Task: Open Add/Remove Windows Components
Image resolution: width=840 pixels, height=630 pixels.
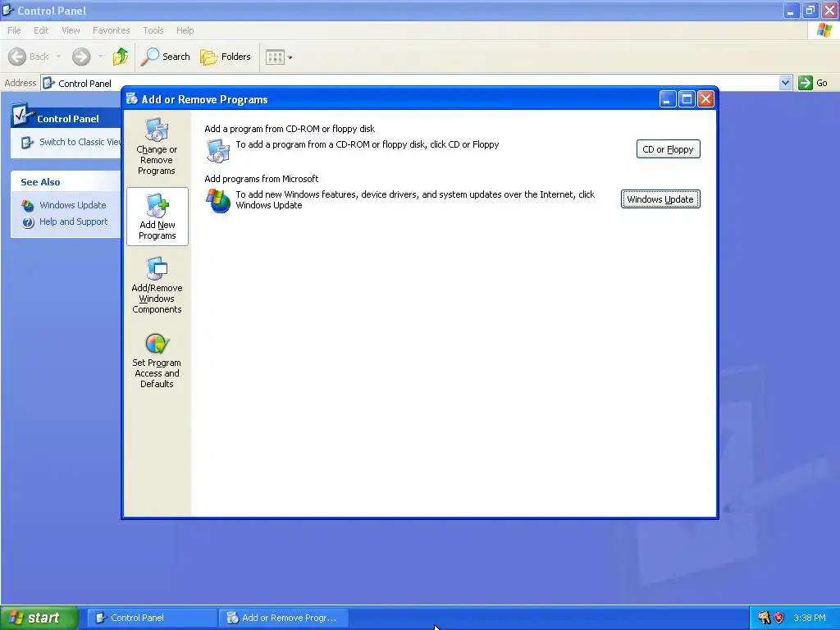Action: 157,285
